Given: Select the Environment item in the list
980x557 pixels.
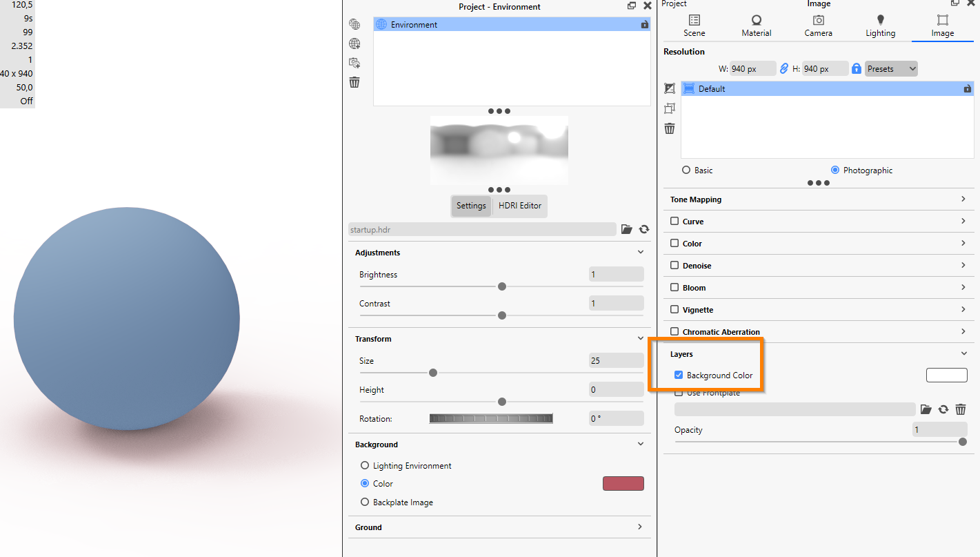Looking at the screenshot, I should coord(512,24).
